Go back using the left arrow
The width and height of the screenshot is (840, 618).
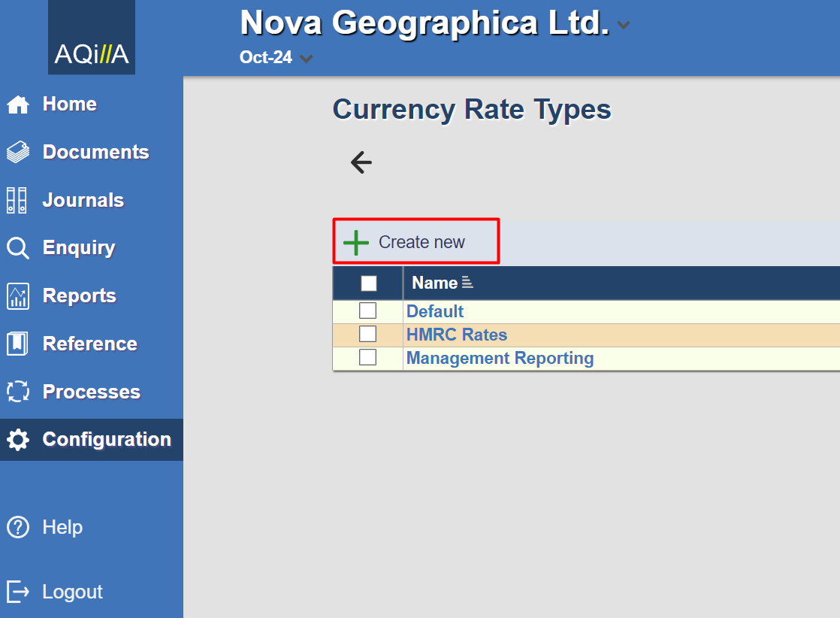[361, 162]
